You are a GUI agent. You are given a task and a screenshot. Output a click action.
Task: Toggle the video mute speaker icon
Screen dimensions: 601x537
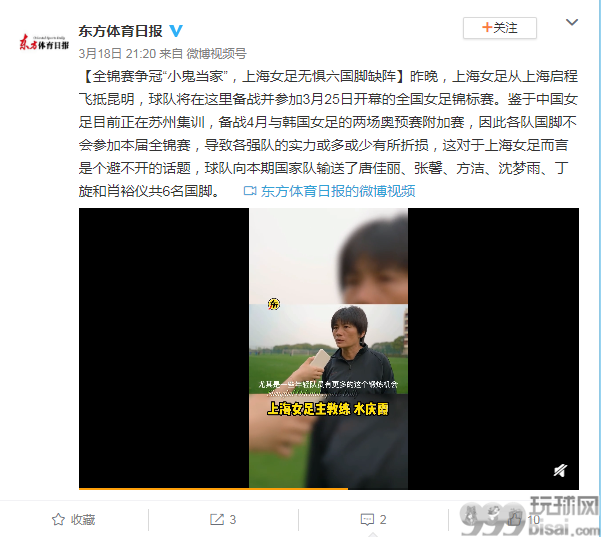tap(560, 470)
